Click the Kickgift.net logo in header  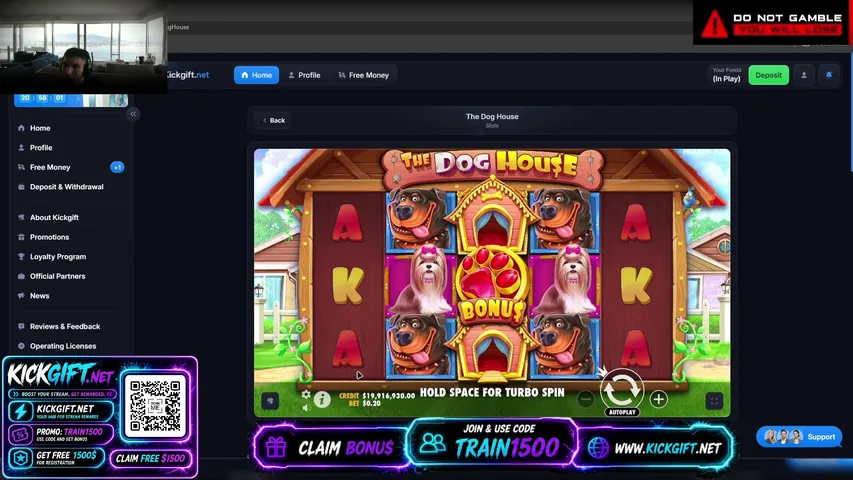(x=188, y=75)
